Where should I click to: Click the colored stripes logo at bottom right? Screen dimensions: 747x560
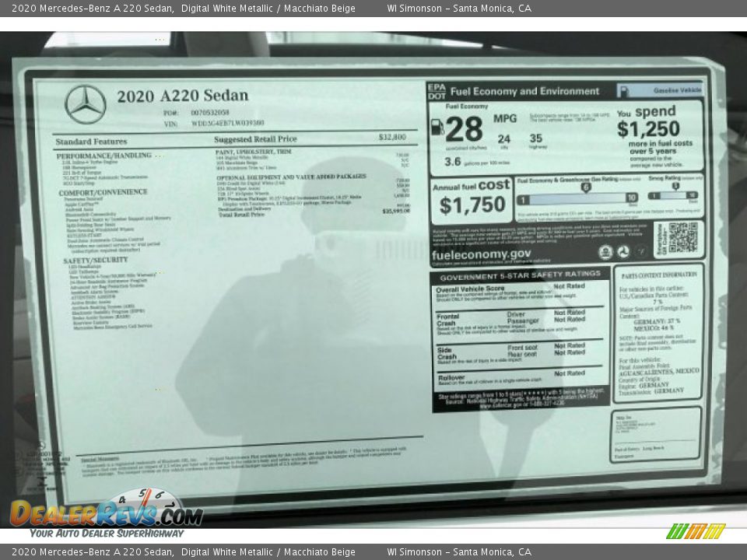pos(695,531)
